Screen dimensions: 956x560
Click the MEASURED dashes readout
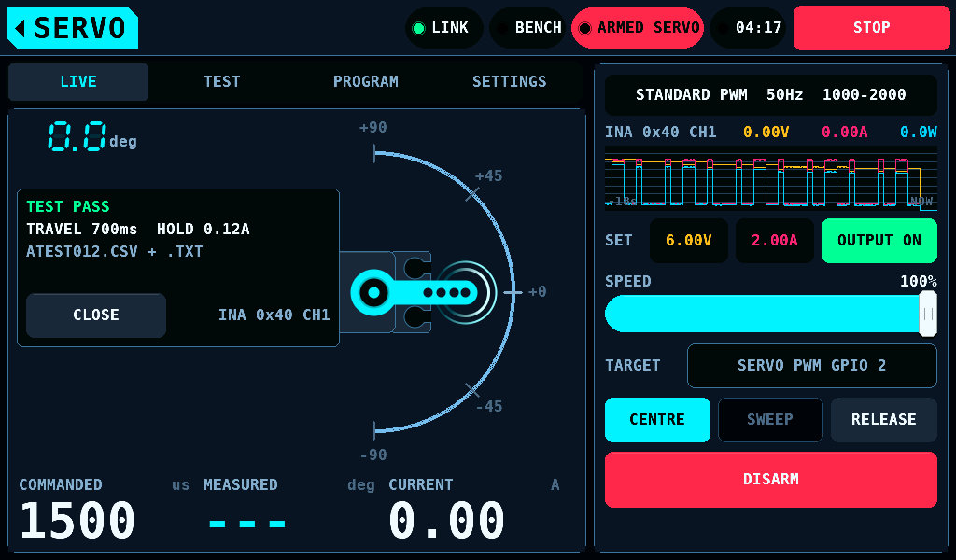(246, 524)
